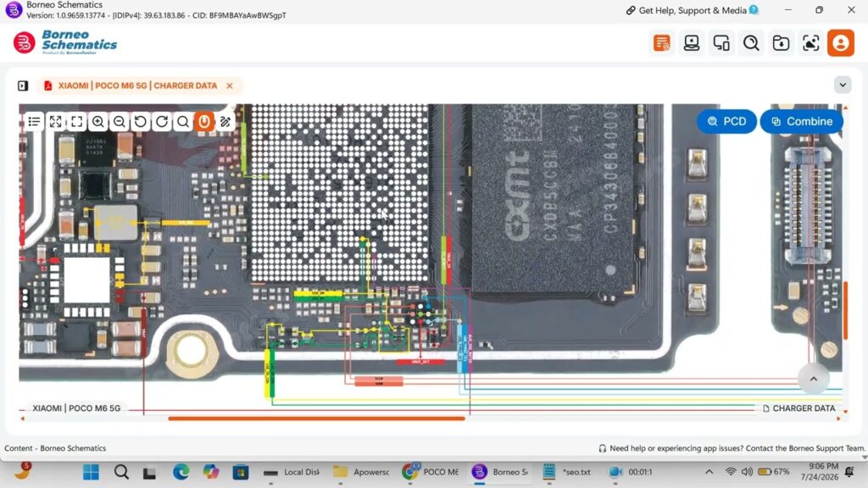Viewport: 868px width, 488px height.
Task: Switch to Local Disk taskbar window
Action: point(292,473)
